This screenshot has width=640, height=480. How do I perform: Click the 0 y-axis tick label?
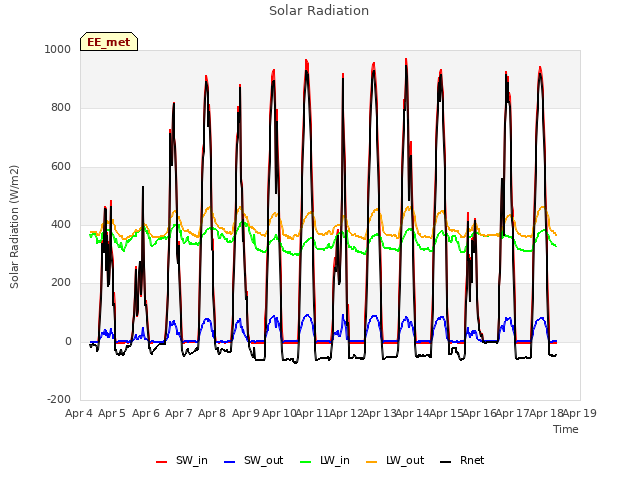[68, 342]
